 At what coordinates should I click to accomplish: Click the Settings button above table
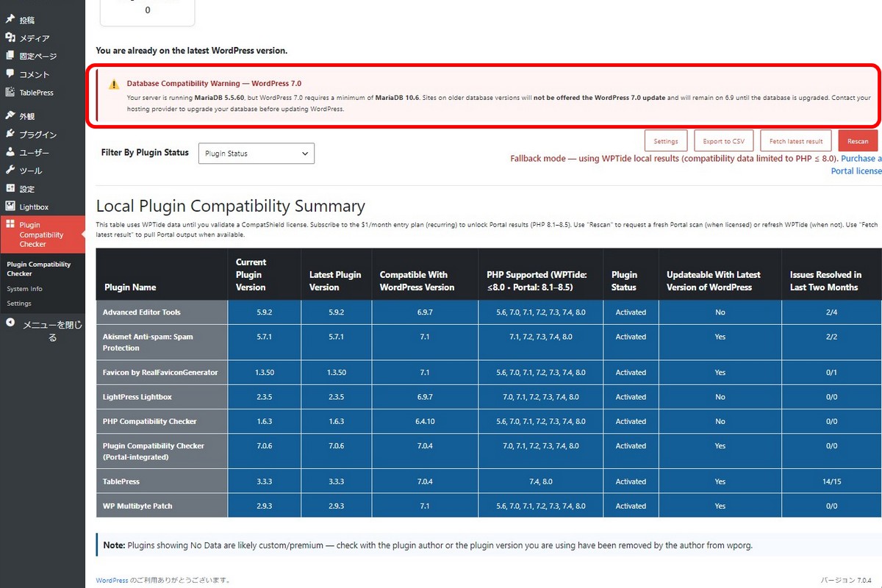[666, 141]
